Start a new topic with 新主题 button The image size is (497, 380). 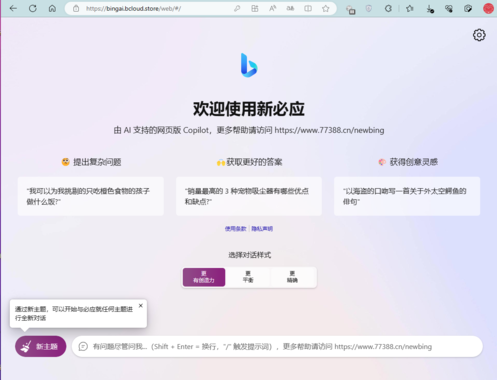40,346
